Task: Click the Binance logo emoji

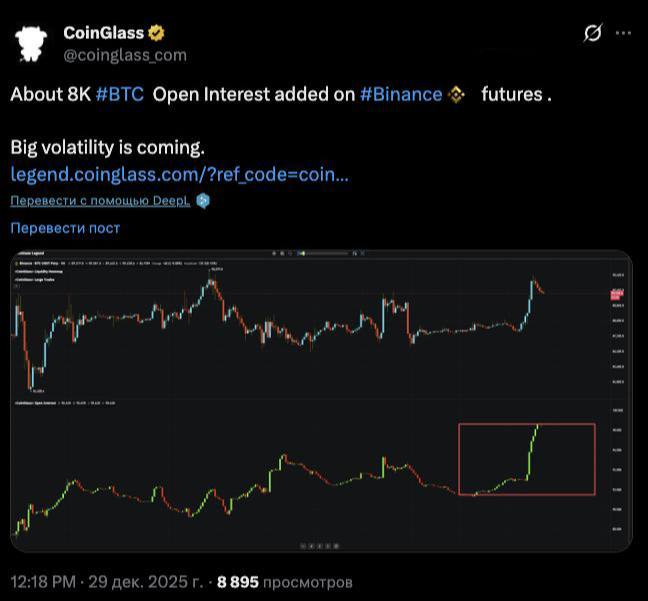Action: (x=457, y=94)
